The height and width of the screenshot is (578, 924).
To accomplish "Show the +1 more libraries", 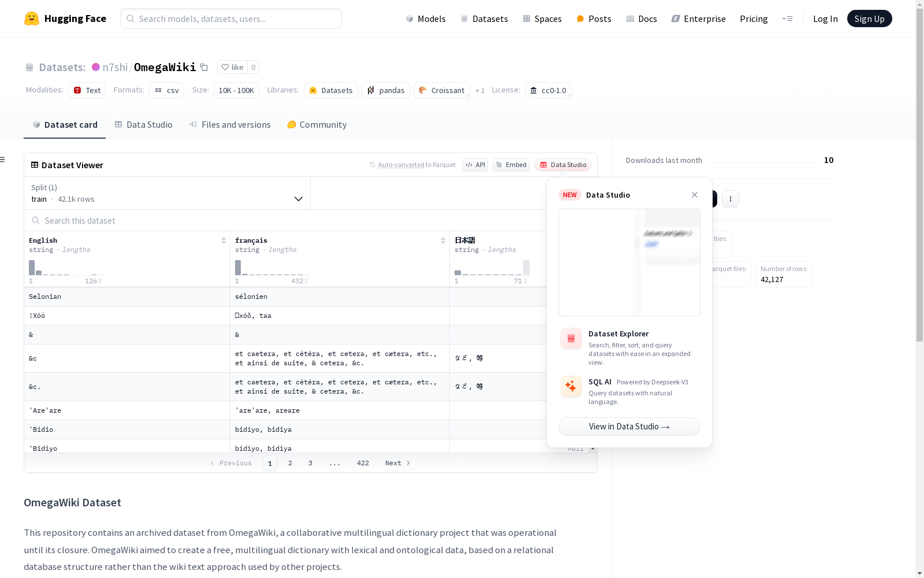I will 480,90.
